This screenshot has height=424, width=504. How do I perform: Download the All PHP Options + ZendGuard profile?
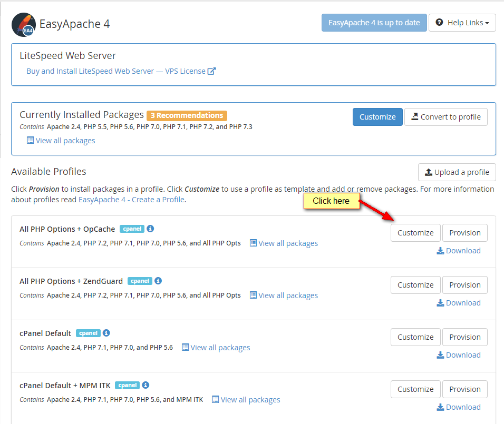tap(459, 302)
